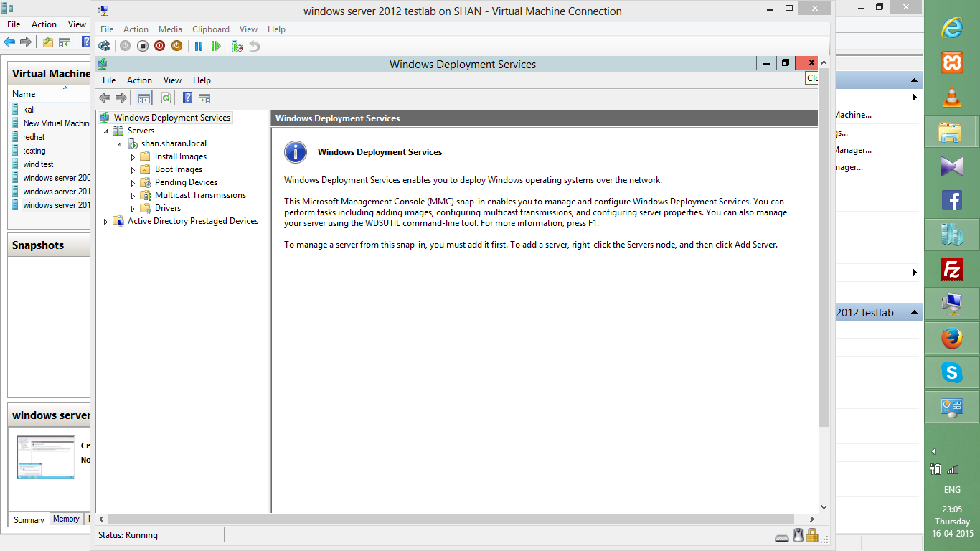Click the Help question mark icon in WDS toolbar
980x551 pixels.
[188, 98]
